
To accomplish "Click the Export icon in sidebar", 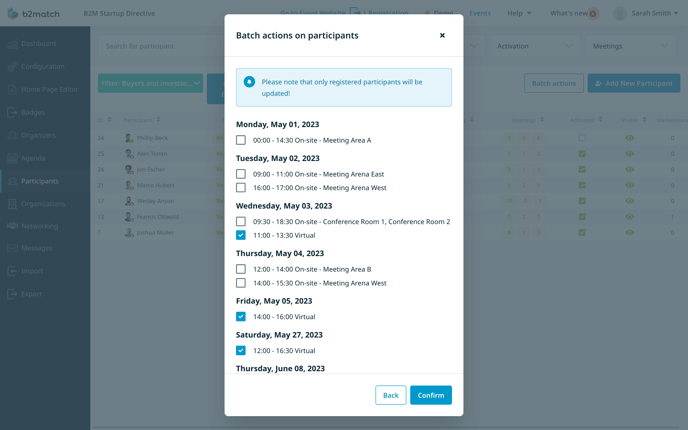I will coord(12,294).
